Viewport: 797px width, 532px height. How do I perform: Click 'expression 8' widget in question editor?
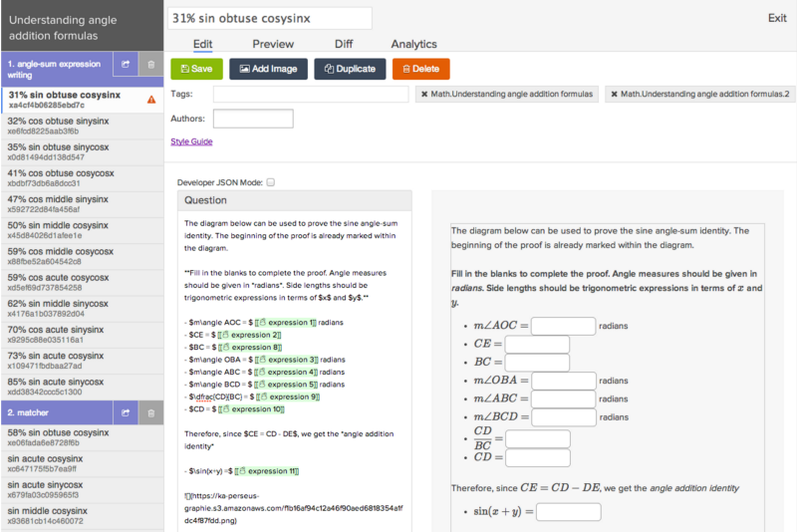click(250, 348)
